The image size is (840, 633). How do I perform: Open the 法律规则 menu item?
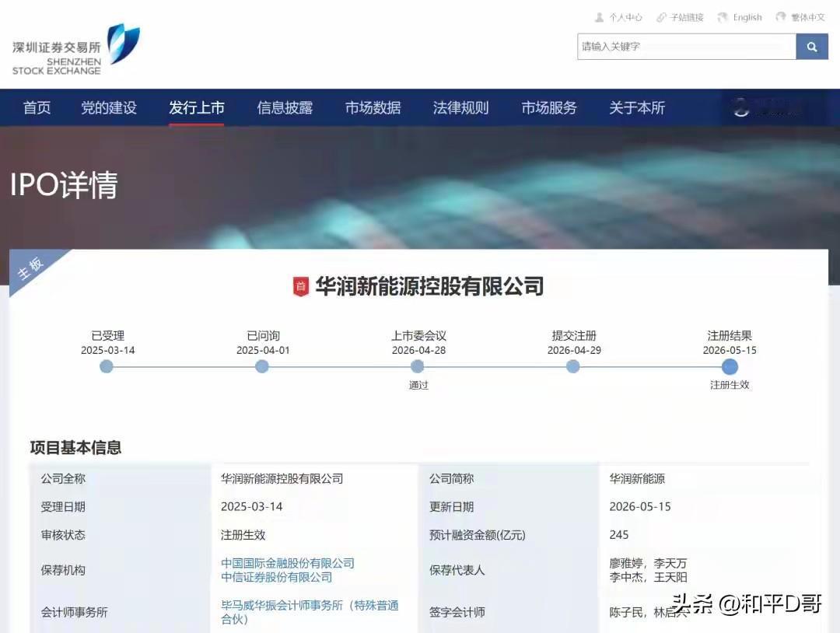click(460, 107)
